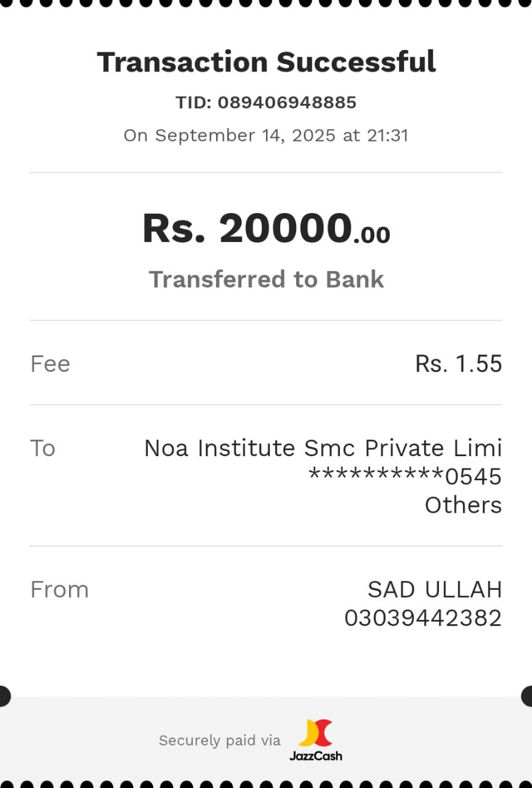The height and width of the screenshot is (788, 532).
Task: Click the From label
Action: pos(59,590)
